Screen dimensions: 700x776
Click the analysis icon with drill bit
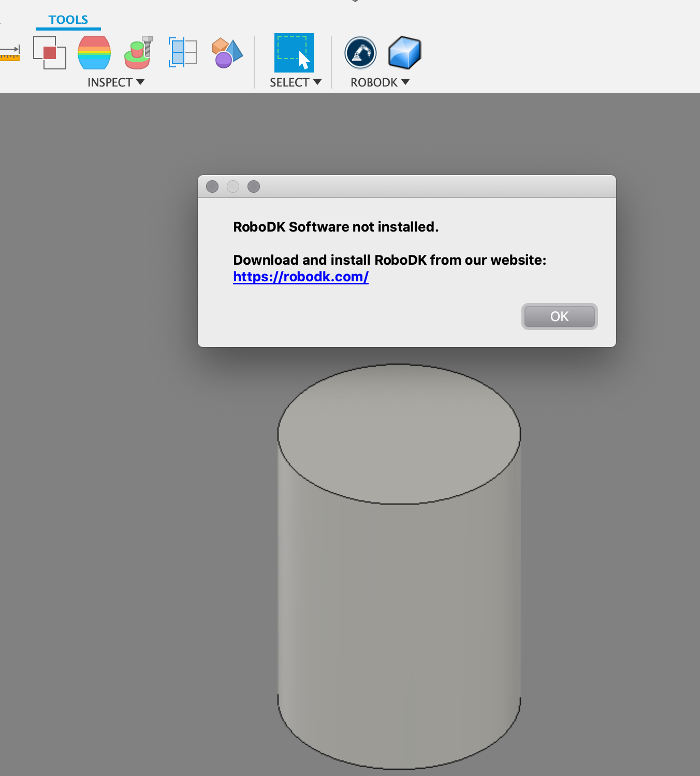pyautogui.click(x=139, y=53)
